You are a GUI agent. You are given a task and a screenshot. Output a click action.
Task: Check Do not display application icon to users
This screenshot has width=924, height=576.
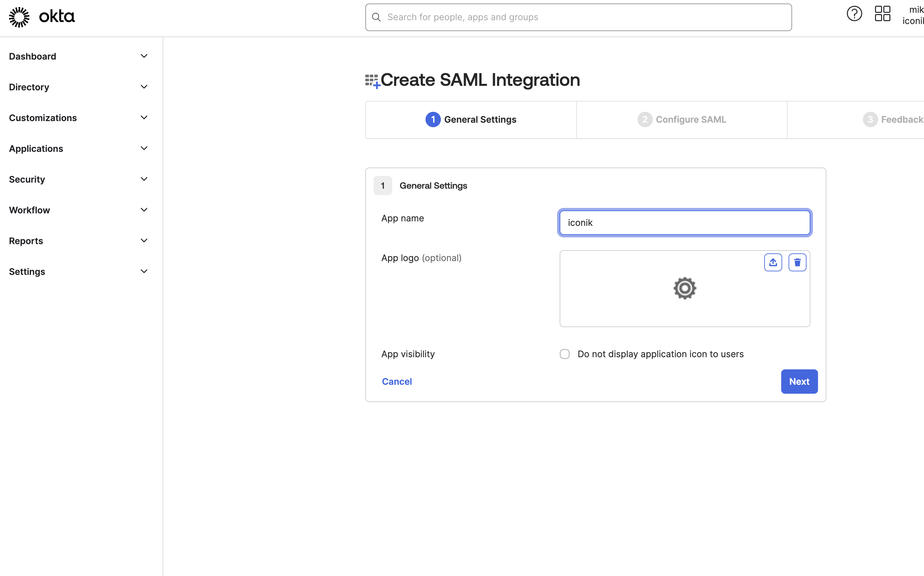point(564,354)
